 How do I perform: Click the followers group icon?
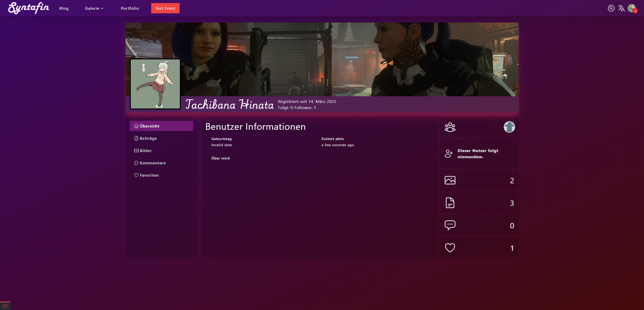click(450, 127)
